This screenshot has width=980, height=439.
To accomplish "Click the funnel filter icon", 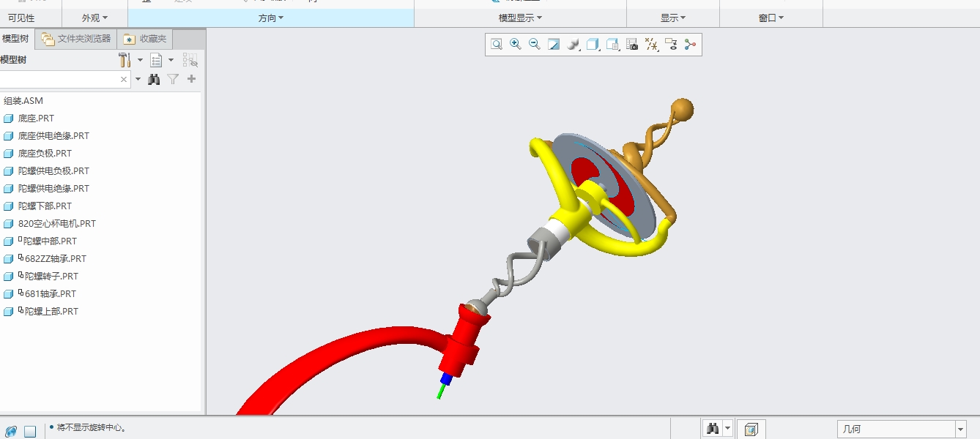I will [173, 79].
